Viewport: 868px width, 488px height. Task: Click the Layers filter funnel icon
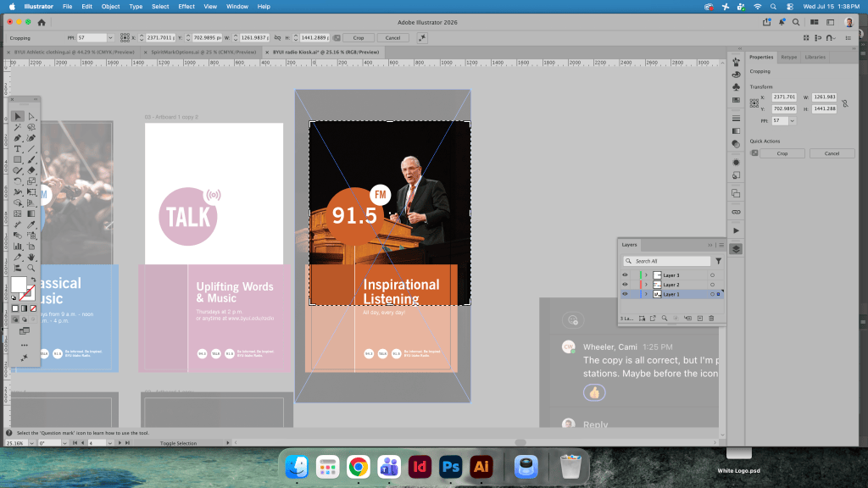(x=718, y=261)
